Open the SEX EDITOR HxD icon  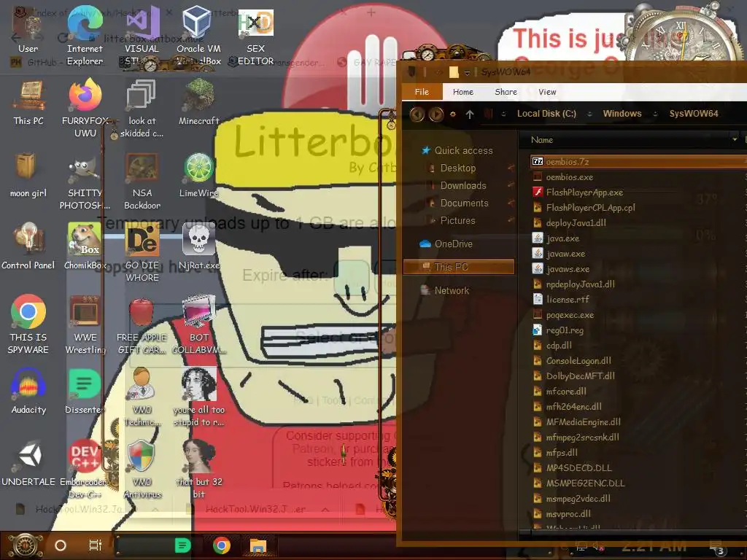(x=256, y=36)
